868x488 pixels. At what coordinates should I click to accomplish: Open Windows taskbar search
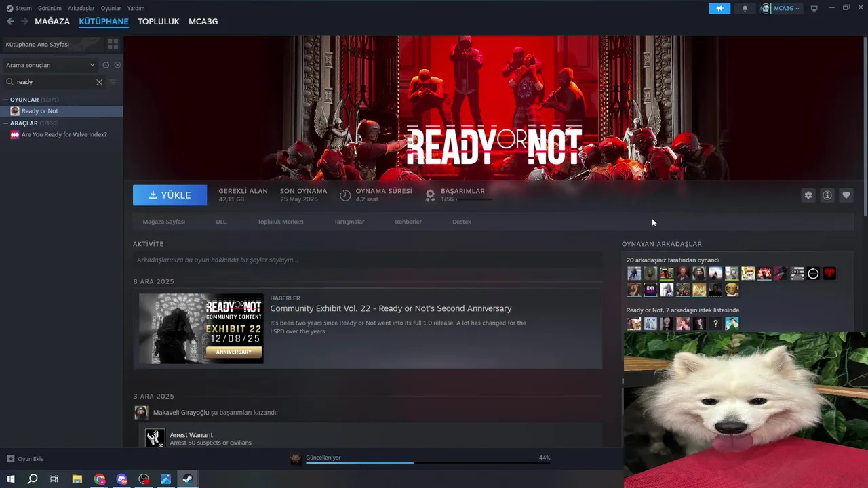pos(33,479)
